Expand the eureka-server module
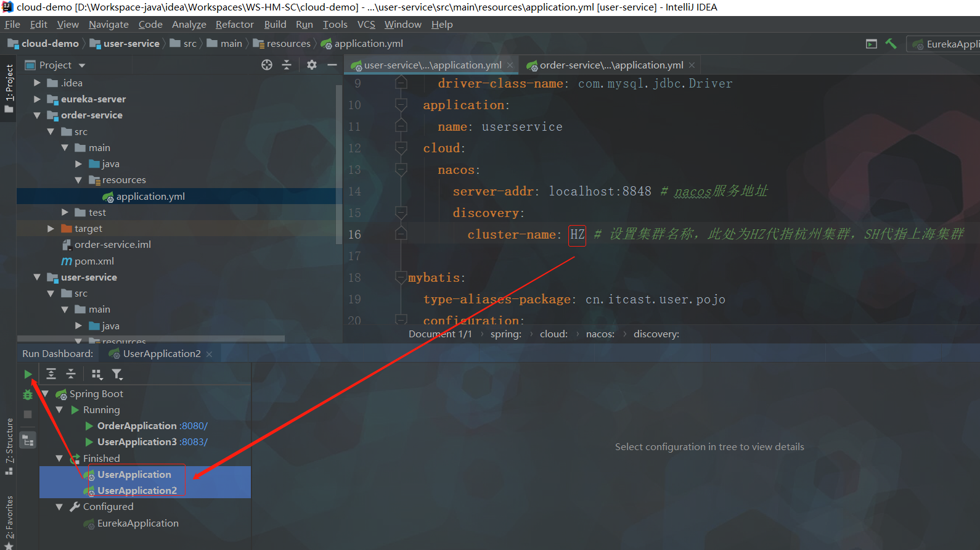 [37, 99]
